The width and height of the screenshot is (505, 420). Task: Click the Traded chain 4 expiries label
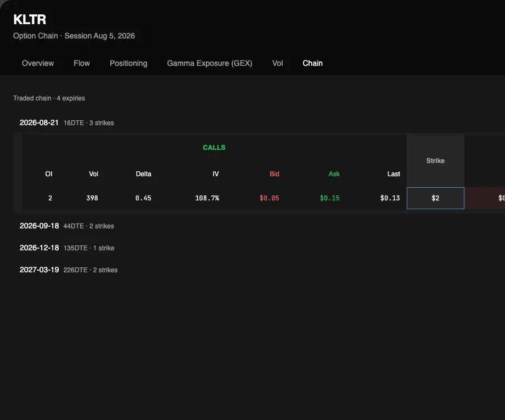click(x=49, y=98)
